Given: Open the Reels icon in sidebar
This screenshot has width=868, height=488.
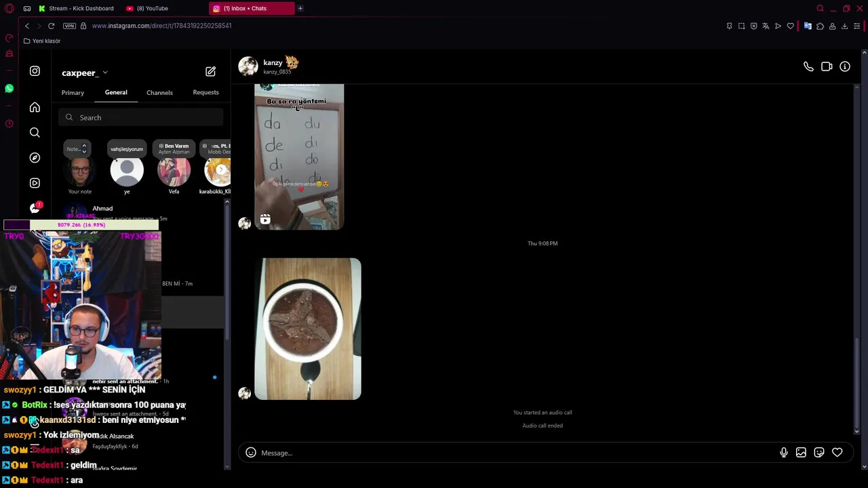Looking at the screenshot, I should coord(35,183).
